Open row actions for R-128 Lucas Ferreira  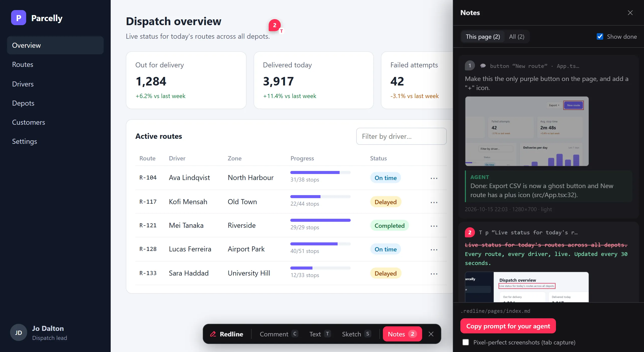pyautogui.click(x=434, y=249)
